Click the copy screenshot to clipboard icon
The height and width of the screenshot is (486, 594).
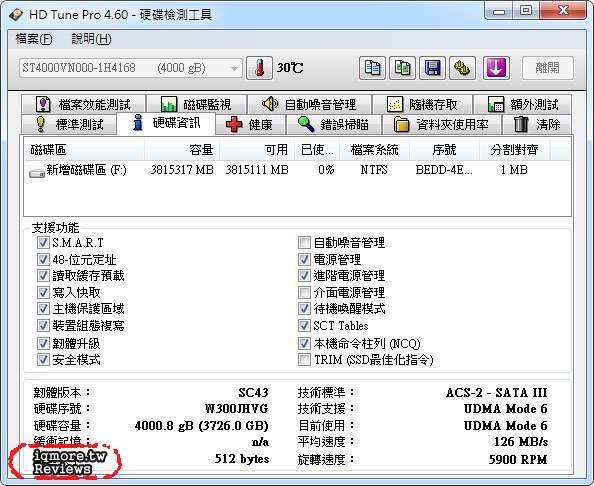402,68
